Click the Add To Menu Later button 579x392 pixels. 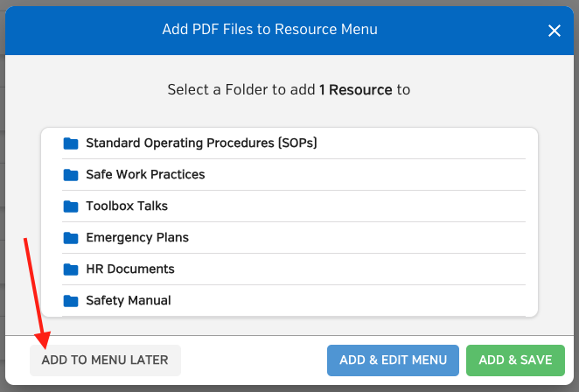[x=105, y=360]
